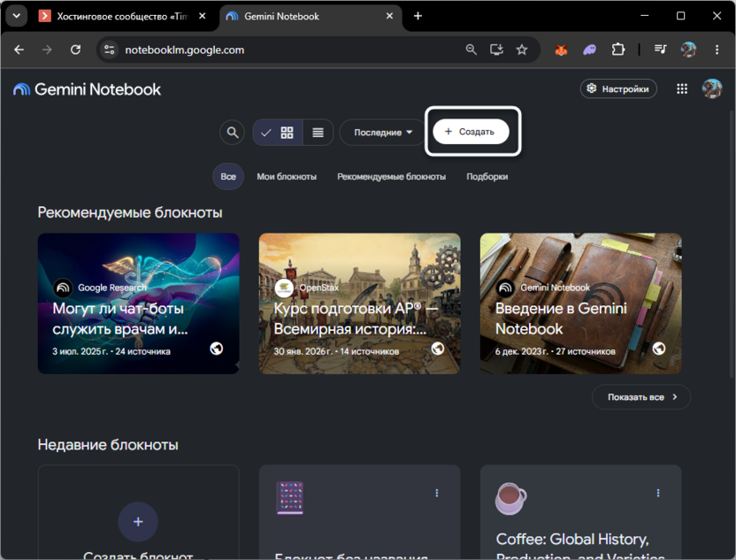Open the Введение в Gemini Notebook card
This screenshot has height=560, width=736.
tap(580, 303)
